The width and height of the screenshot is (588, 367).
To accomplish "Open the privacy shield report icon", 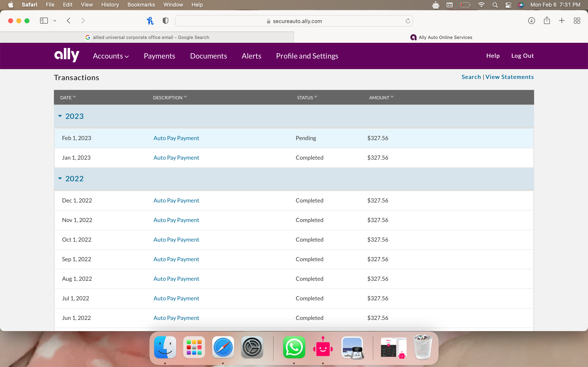I will tap(165, 21).
